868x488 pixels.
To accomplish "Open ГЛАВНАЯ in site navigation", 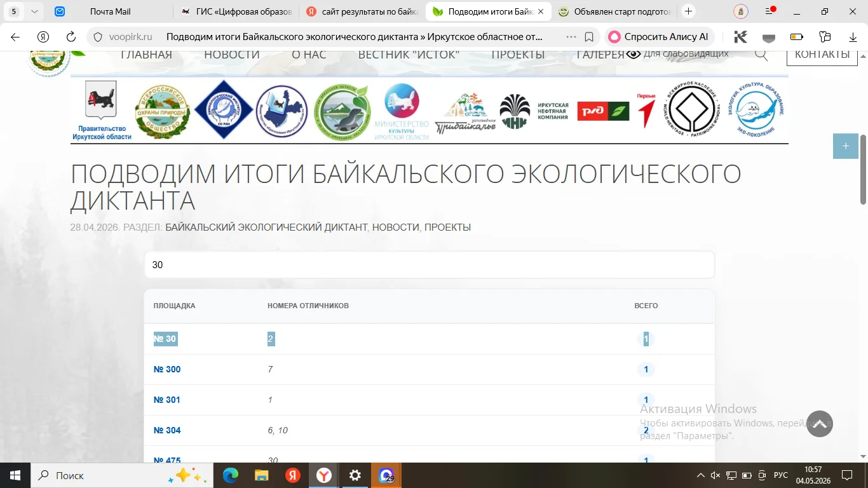I will pyautogui.click(x=146, y=55).
